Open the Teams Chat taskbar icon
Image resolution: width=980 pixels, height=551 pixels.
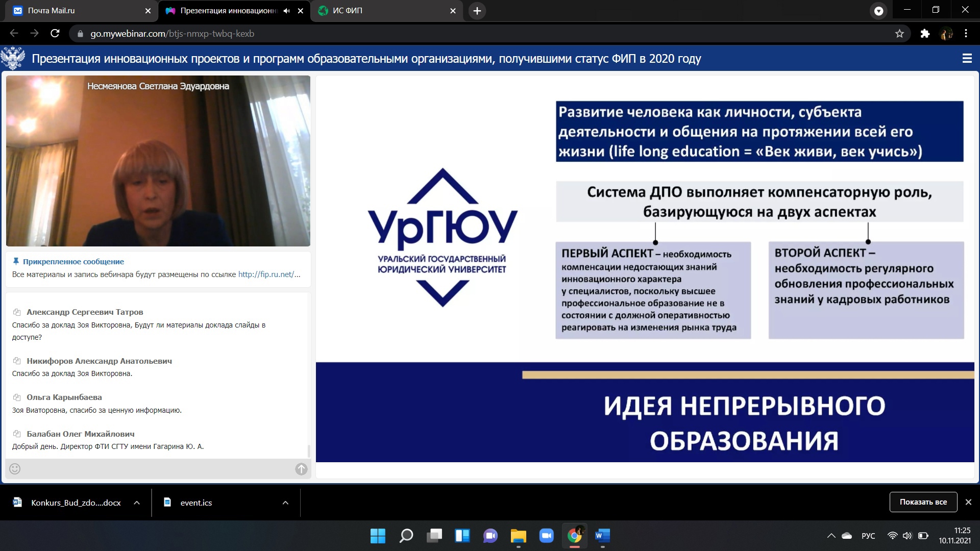(491, 536)
